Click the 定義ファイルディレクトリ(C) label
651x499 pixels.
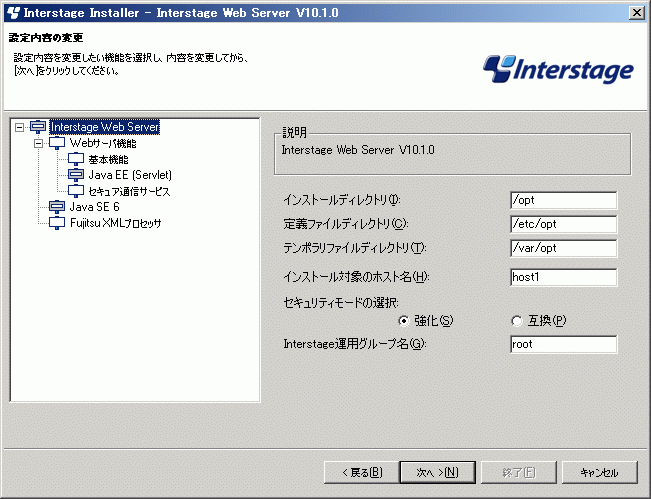346,224
